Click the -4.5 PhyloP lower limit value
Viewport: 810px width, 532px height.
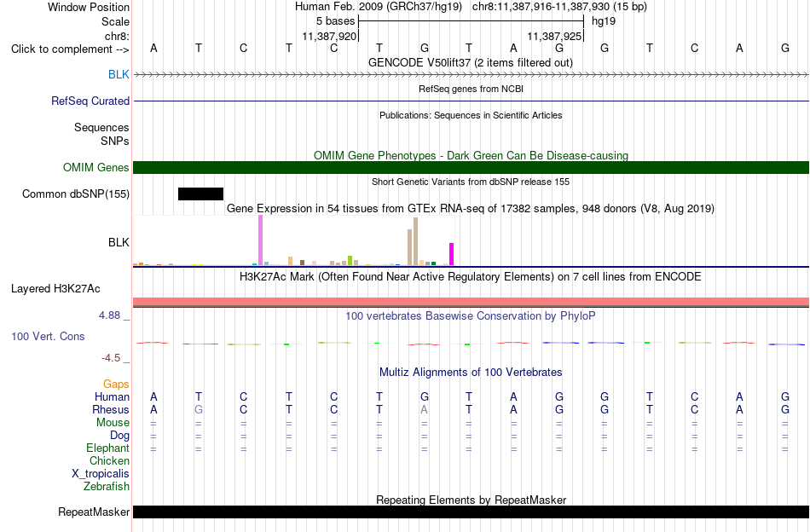pos(111,358)
